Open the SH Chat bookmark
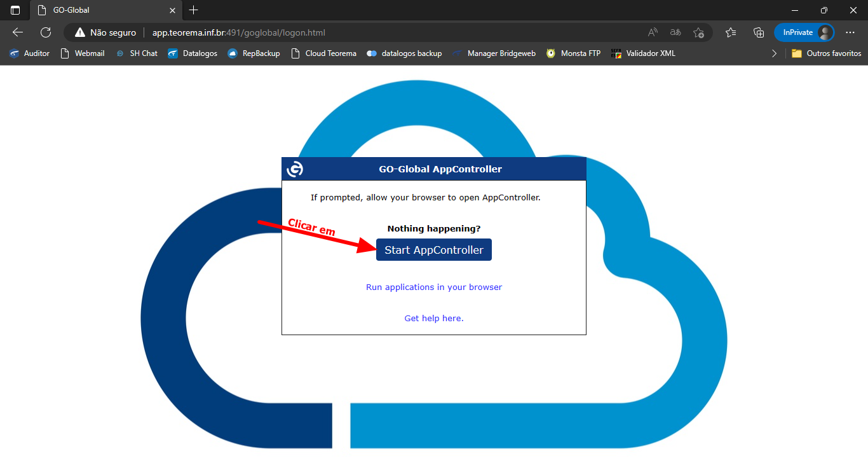The width and height of the screenshot is (868, 463). click(136, 53)
